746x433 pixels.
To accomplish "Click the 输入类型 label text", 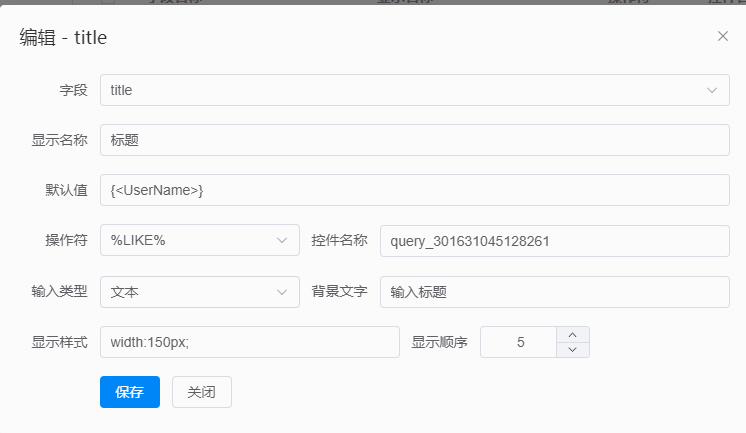I will 59,291.
